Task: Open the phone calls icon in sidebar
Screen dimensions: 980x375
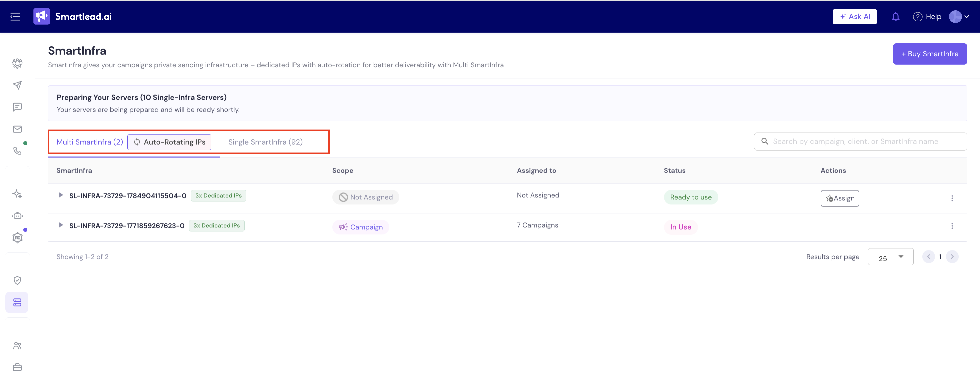Action: point(17,151)
